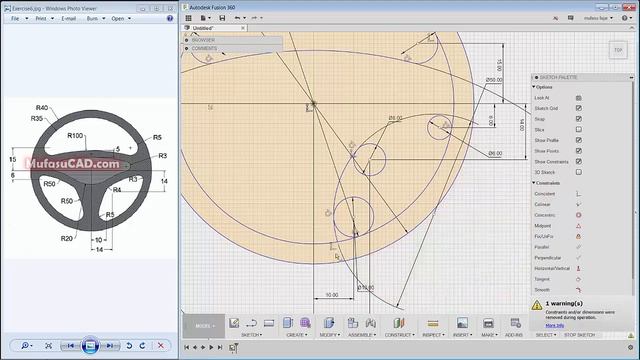Open the MODEL workspace dropdown

pos(205,326)
